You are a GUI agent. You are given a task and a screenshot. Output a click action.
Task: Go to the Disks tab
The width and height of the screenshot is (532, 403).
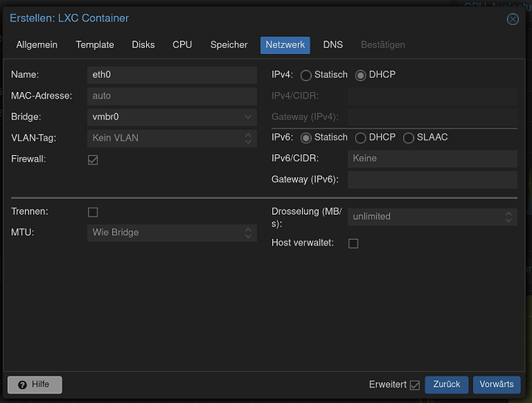[x=143, y=44]
